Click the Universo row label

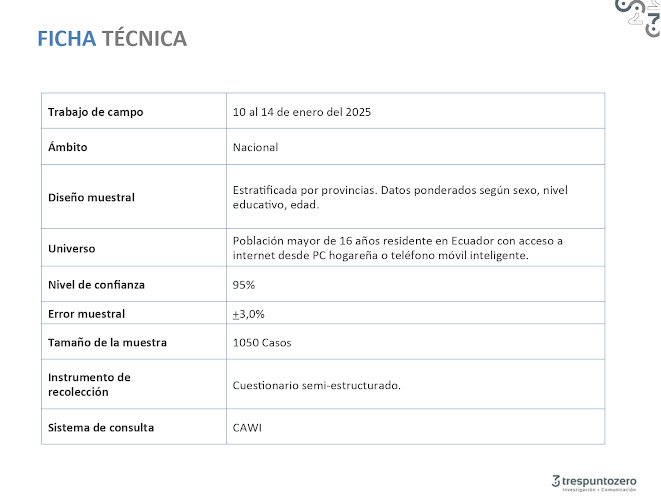pyautogui.click(x=72, y=248)
